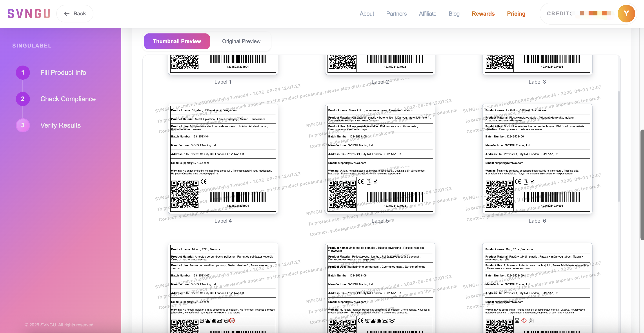
Task: Click warning diamond icon on Ruj label
Action: (524, 320)
